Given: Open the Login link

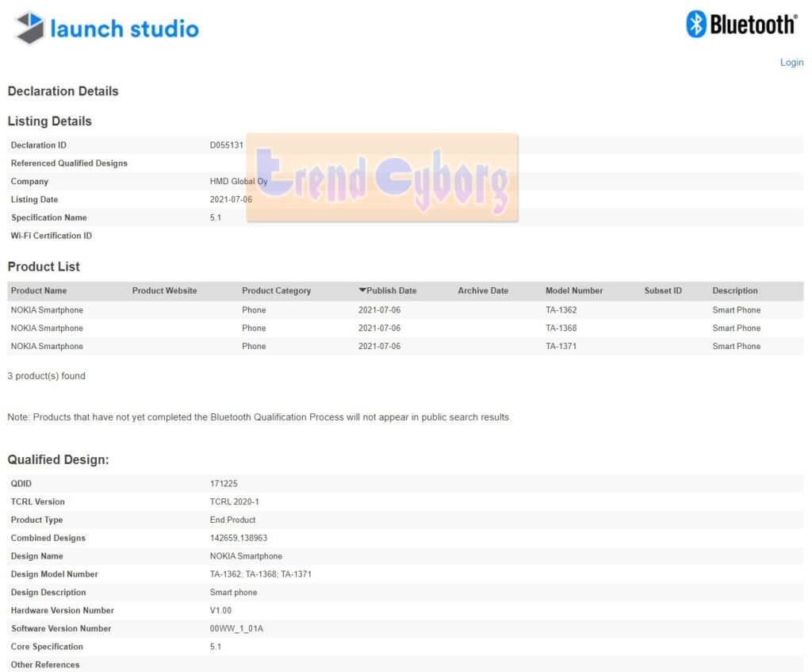Looking at the screenshot, I should click(791, 63).
